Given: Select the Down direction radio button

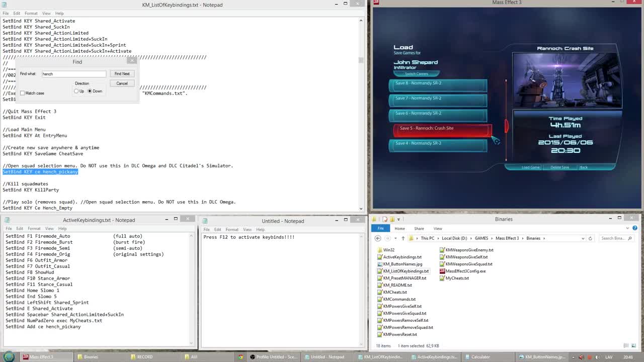Looking at the screenshot, I should click(90, 91).
